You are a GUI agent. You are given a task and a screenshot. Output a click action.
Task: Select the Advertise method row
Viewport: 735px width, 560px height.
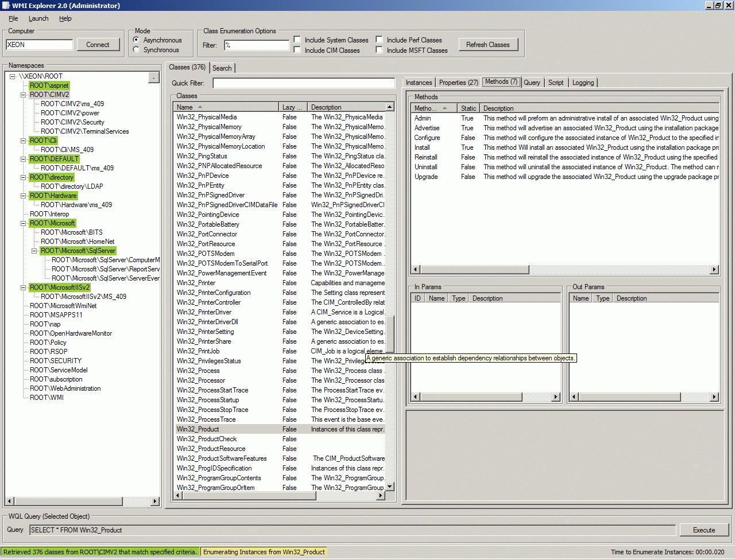[566, 128]
